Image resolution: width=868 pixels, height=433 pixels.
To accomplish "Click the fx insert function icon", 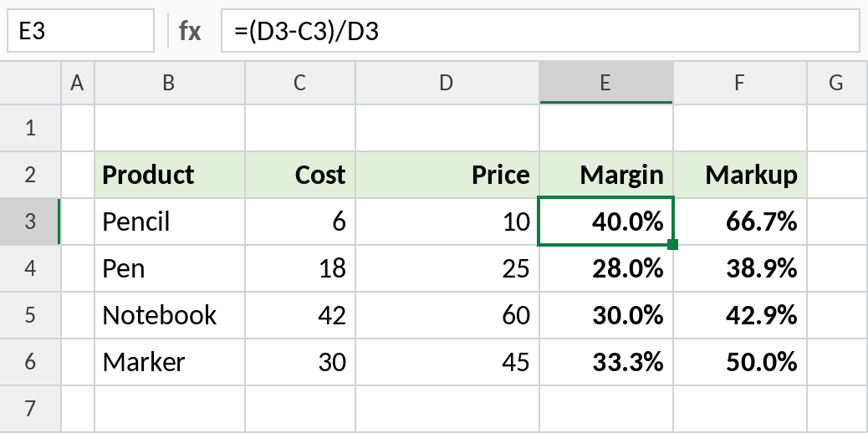I will (x=189, y=31).
